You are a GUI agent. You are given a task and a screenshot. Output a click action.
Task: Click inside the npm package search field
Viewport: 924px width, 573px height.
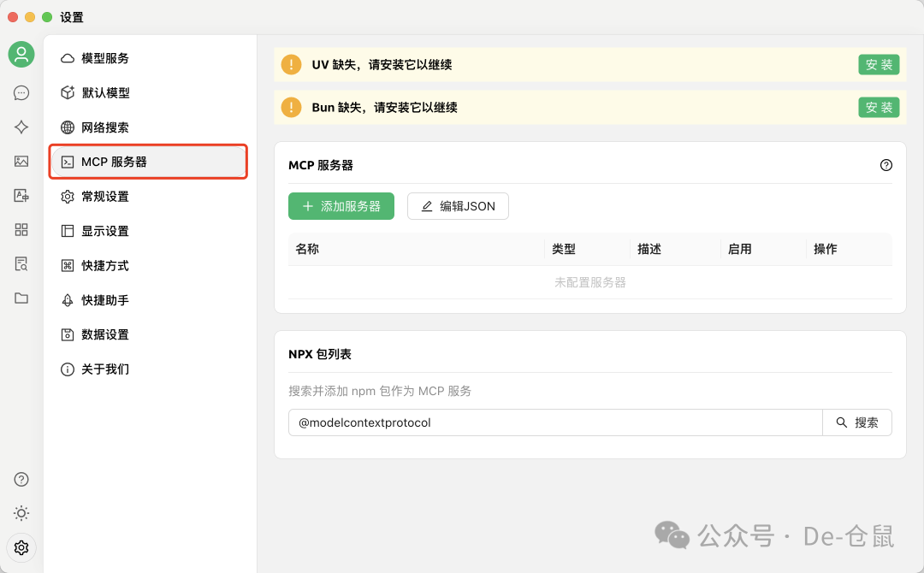(556, 422)
